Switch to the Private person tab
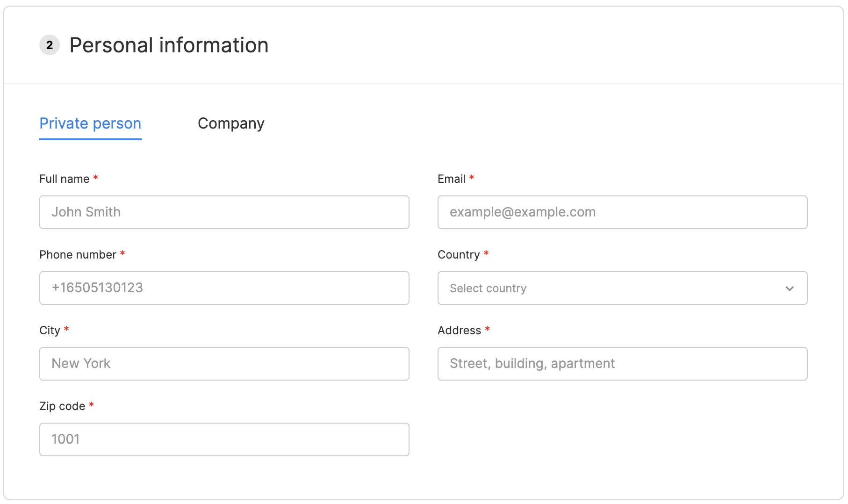The height and width of the screenshot is (504, 848). pyautogui.click(x=90, y=123)
